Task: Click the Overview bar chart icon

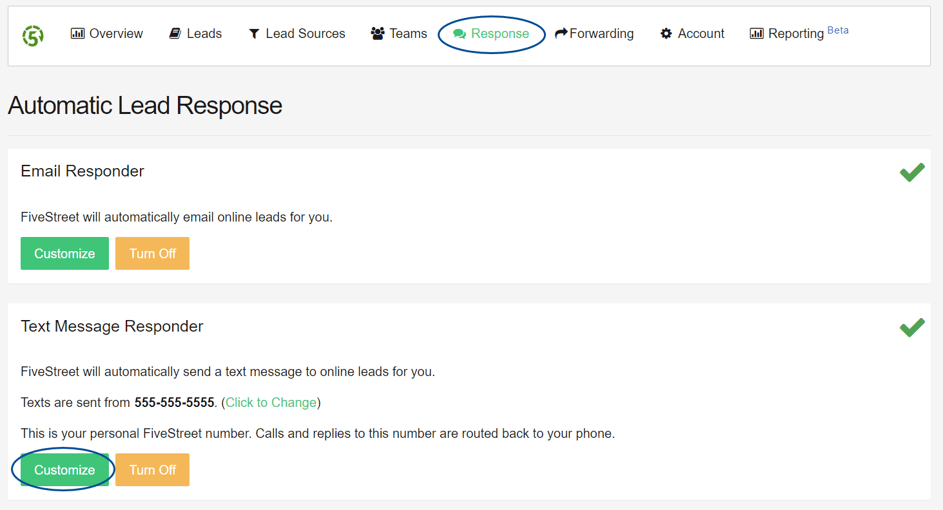Action: click(x=78, y=34)
